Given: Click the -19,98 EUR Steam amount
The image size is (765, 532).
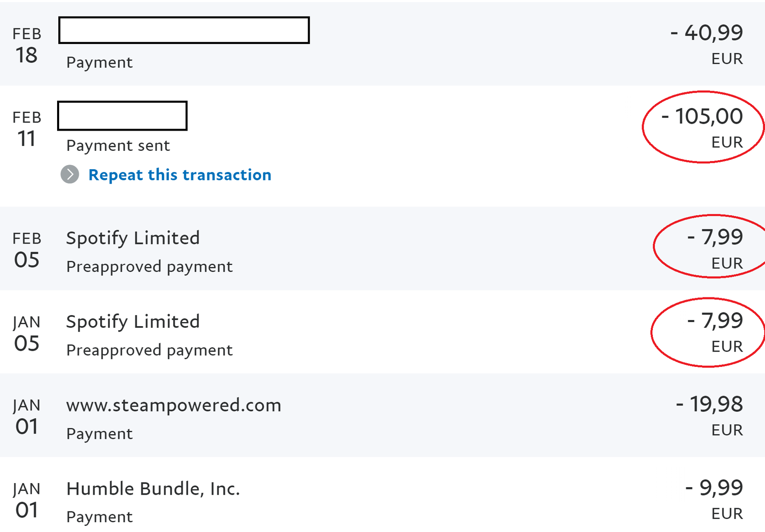Looking at the screenshot, I should (709, 404).
